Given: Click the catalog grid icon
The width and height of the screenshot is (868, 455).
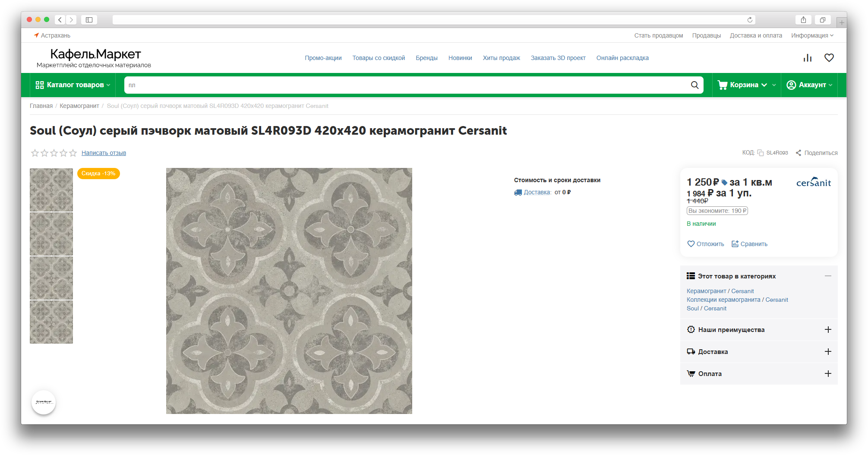Looking at the screenshot, I should click(40, 85).
